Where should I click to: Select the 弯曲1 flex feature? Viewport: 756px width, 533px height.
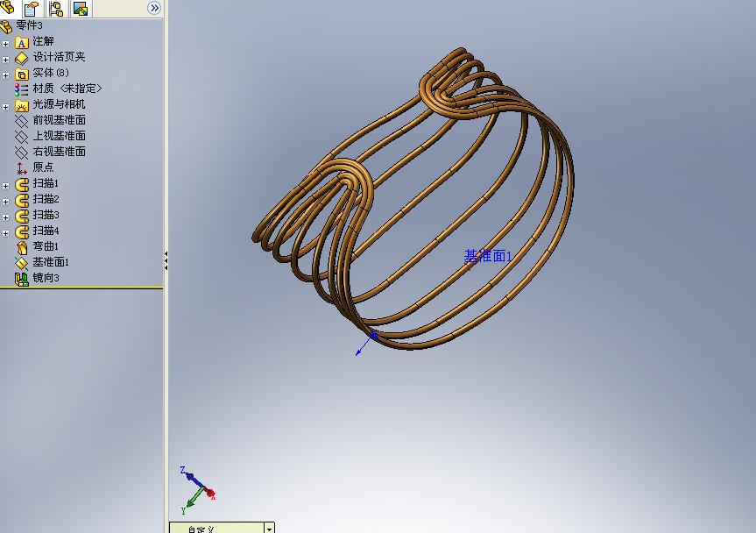click(46, 246)
